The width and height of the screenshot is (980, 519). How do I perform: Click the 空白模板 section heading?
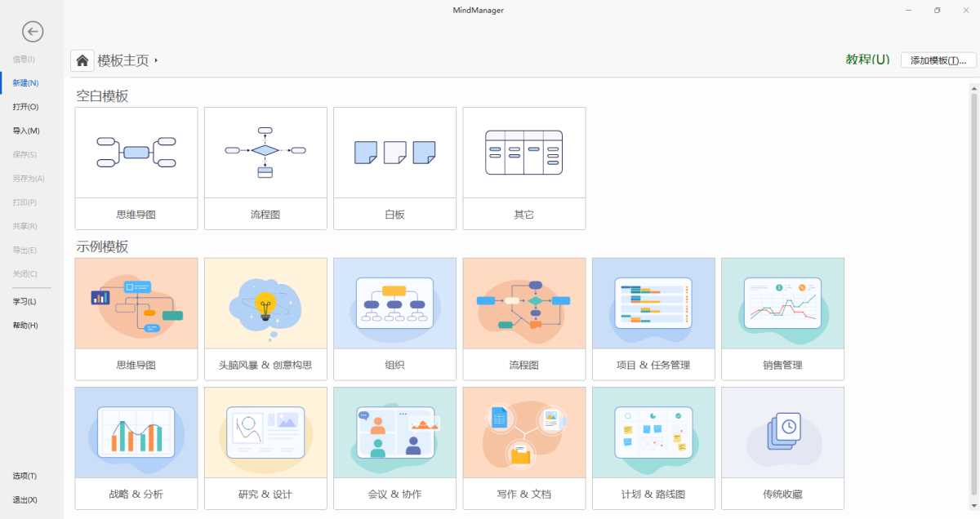(x=102, y=95)
